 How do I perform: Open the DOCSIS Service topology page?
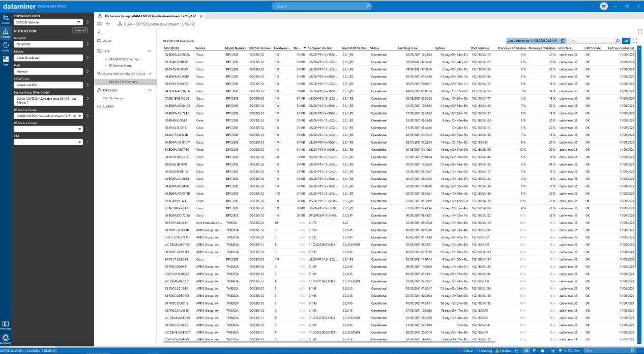click(113, 98)
